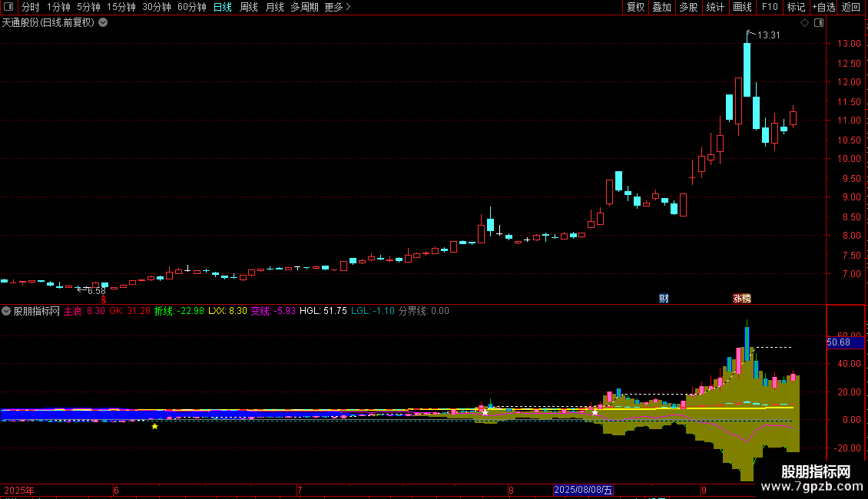Click the yellow star in indicator panel
This screenshot has height=499, width=868.
[x=154, y=426]
